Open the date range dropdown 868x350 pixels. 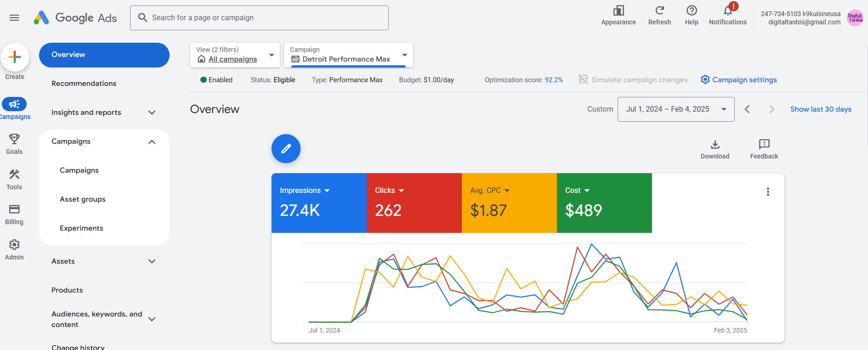675,109
